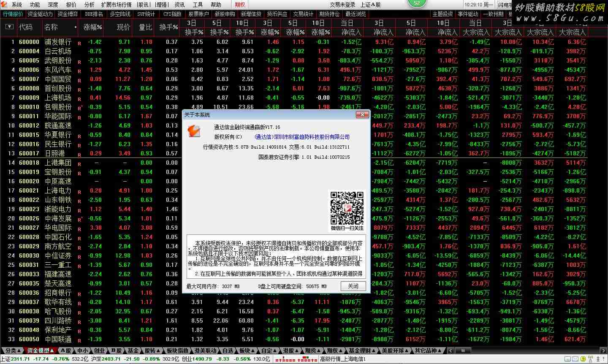The width and height of the screenshot is (608, 364).
Task: Click left arrow of the bottom horizontal scrollbar
Action: [x=451, y=350]
